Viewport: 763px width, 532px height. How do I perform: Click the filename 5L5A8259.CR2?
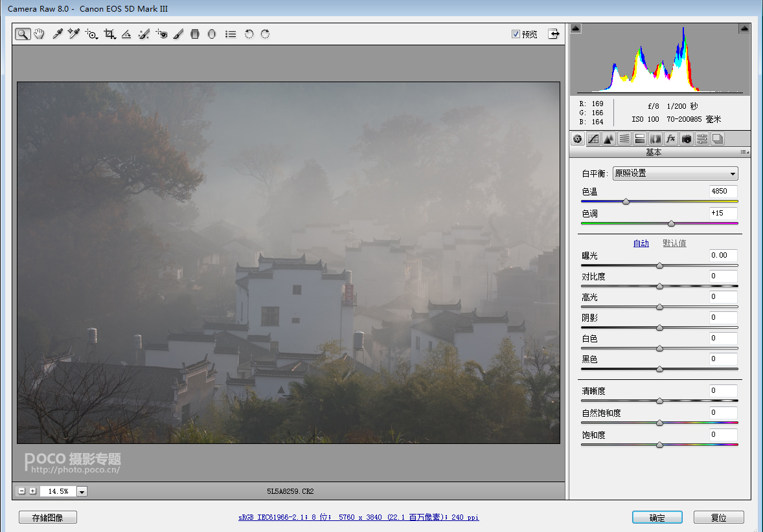pyautogui.click(x=290, y=492)
